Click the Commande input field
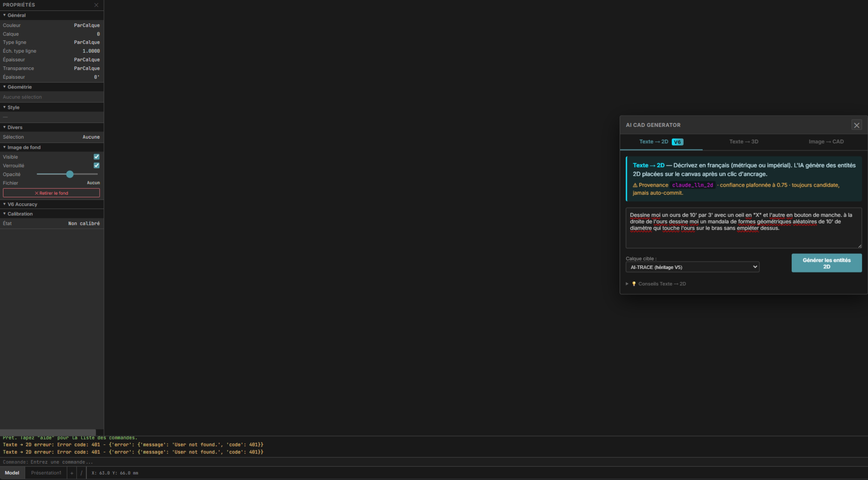 [233, 462]
